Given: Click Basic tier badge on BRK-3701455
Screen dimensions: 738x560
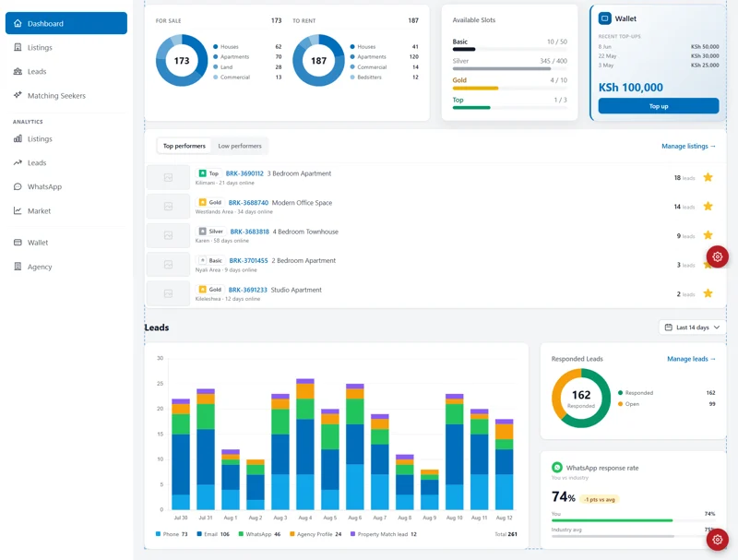Looking at the screenshot, I should coord(210,260).
